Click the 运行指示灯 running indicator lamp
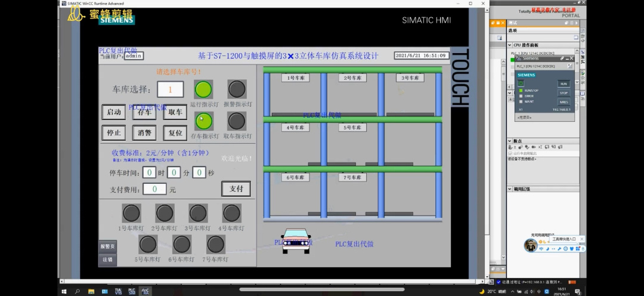This screenshot has height=296, width=644. point(203,89)
